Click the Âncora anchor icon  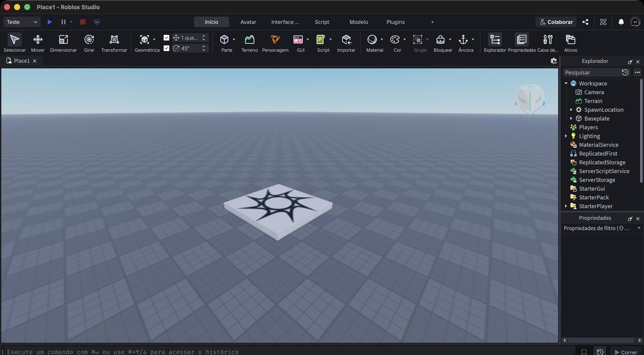(x=463, y=40)
